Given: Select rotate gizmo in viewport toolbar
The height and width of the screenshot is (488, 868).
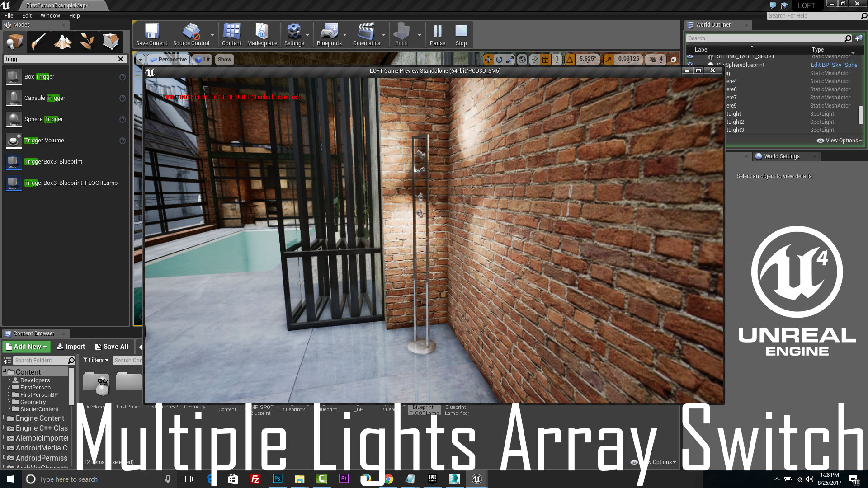Looking at the screenshot, I should coord(499,59).
